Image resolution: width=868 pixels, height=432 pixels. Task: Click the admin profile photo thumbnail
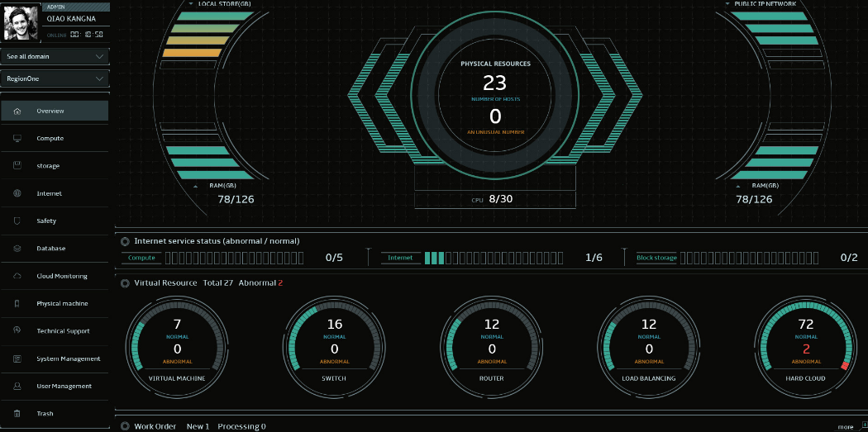click(x=18, y=22)
